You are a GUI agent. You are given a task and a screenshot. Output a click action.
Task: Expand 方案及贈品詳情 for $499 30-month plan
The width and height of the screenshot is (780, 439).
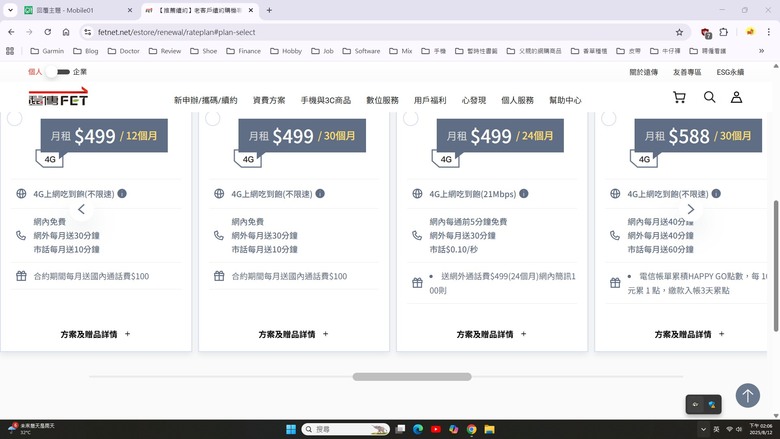293,334
